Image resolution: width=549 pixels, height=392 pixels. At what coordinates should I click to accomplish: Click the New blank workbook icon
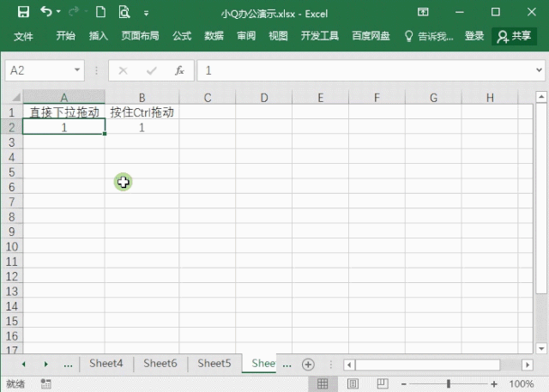tap(101, 12)
